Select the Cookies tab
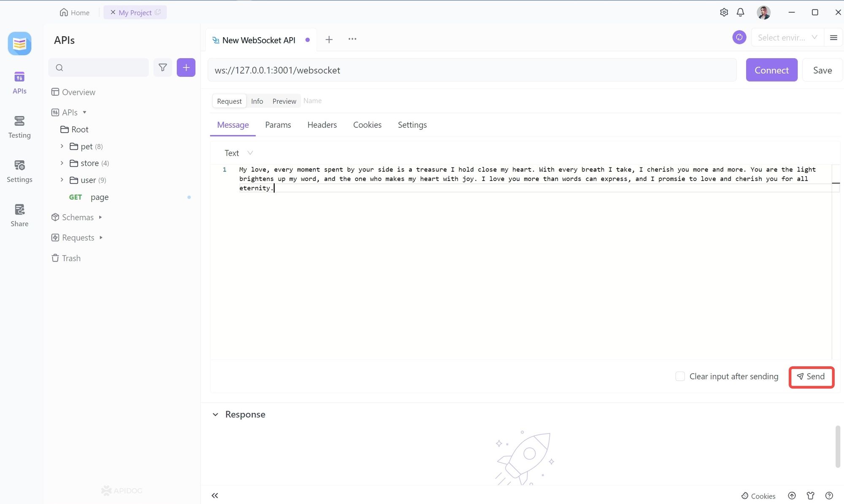The image size is (844, 504). coord(367,125)
